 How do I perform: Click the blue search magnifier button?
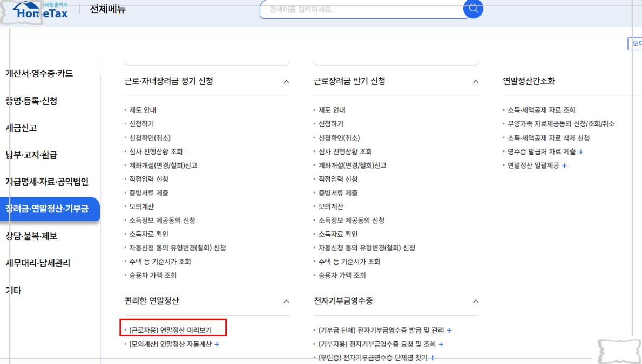(473, 8)
